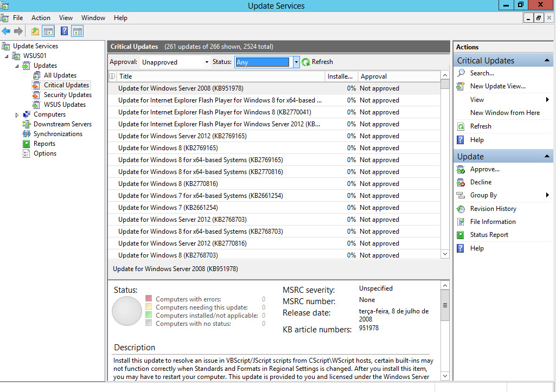Image resolution: width=556 pixels, height=392 pixels.
Task: Select All Updates in the tree
Action: (x=60, y=75)
